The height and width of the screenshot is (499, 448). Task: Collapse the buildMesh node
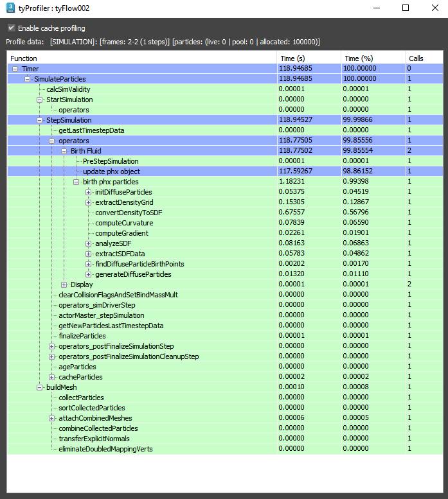(39, 387)
